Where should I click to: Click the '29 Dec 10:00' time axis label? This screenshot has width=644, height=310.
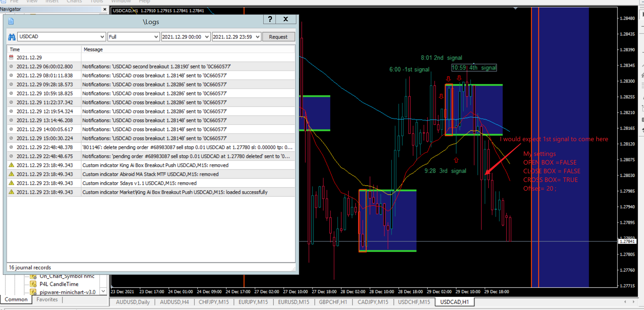pos(468,292)
